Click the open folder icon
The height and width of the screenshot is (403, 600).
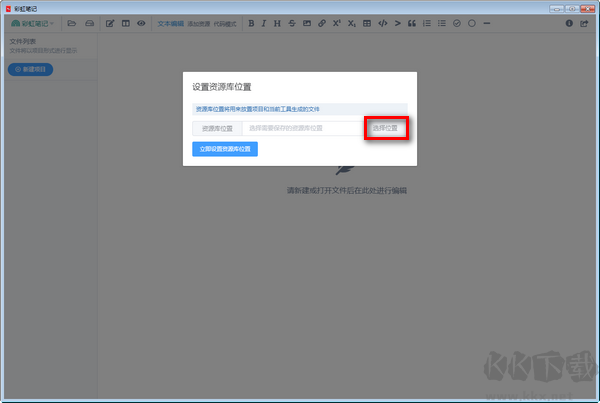coord(72,23)
